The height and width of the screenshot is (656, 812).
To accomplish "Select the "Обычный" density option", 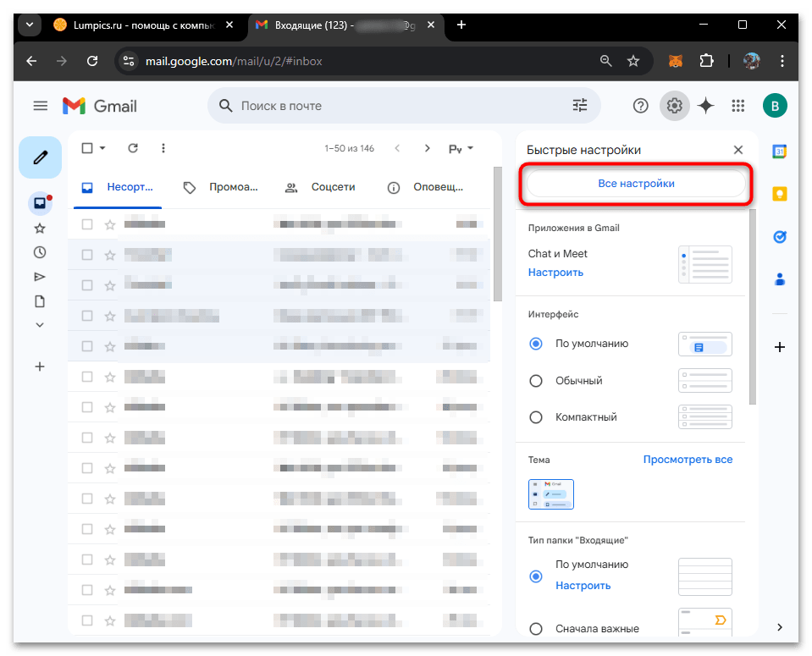I will point(536,381).
